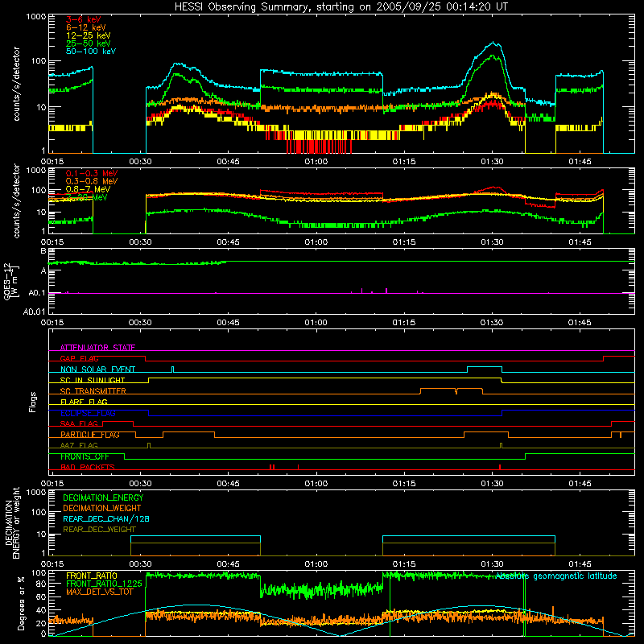Select the GAP_FLAG label

point(79,358)
